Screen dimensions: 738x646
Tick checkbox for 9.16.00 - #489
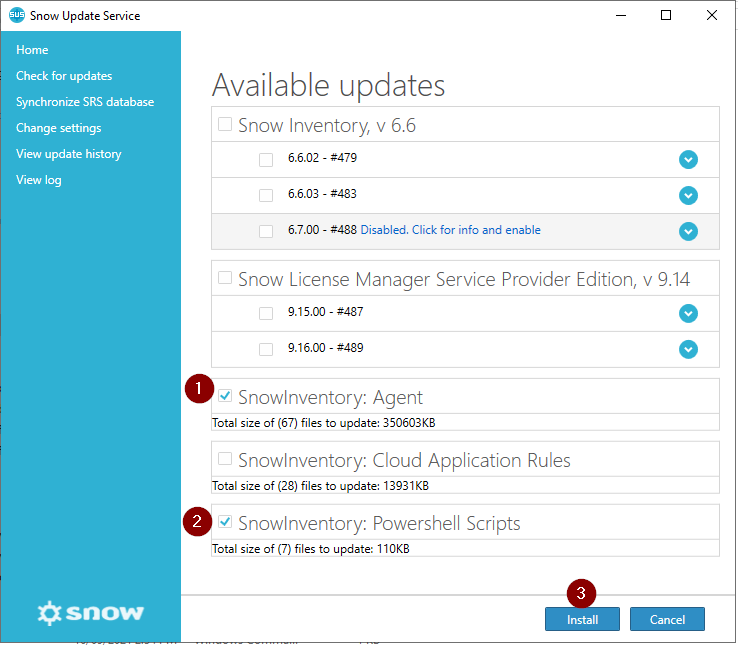click(x=266, y=349)
